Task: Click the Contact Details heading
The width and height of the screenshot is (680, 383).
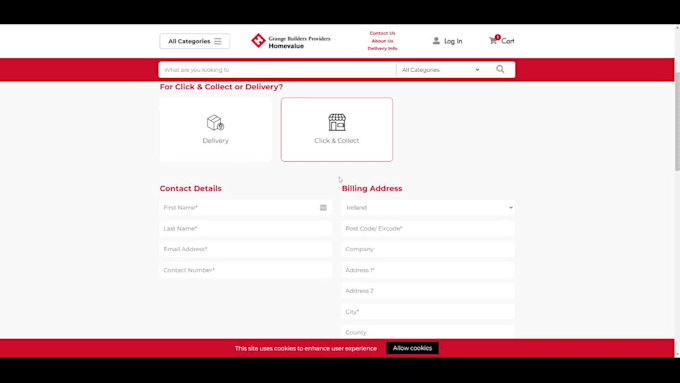Action: [x=190, y=189]
